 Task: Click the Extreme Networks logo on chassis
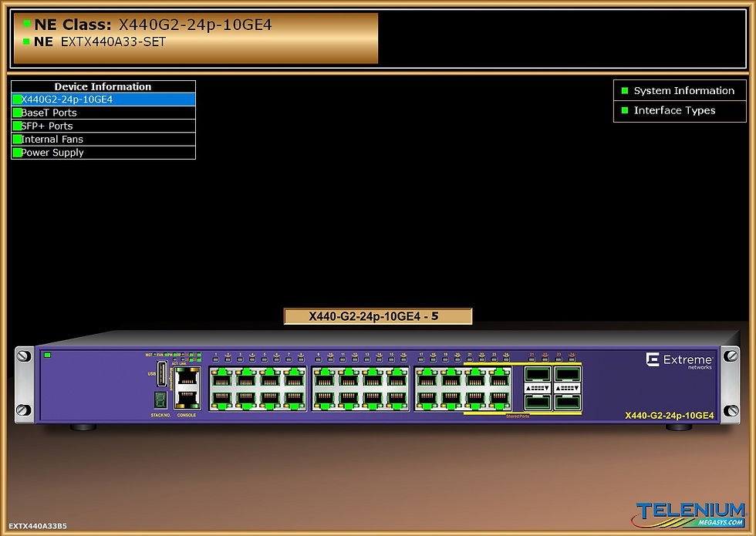coord(679,361)
